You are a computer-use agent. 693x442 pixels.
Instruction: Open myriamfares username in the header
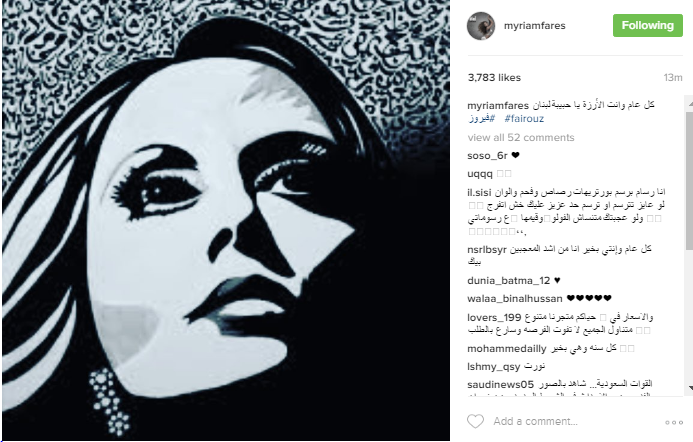534,26
